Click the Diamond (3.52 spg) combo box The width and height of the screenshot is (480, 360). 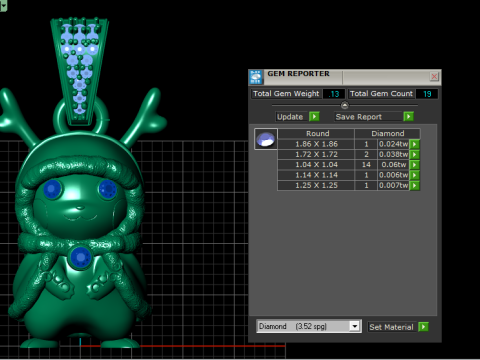click(309, 326)
